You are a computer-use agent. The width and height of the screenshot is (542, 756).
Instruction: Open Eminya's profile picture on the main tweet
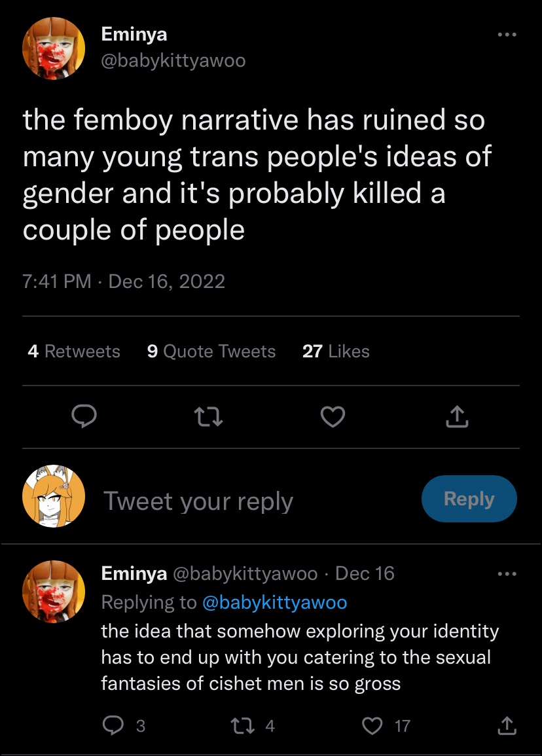click(x=54, y=48)
